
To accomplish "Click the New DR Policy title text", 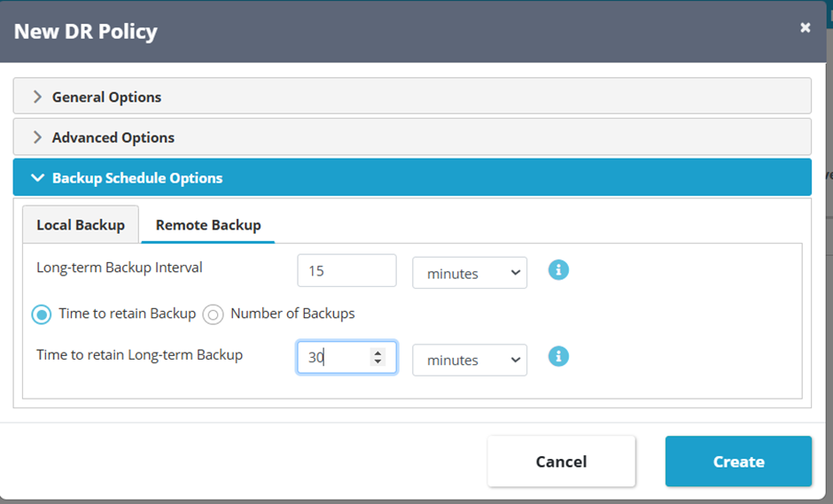I will pos(86,31).
